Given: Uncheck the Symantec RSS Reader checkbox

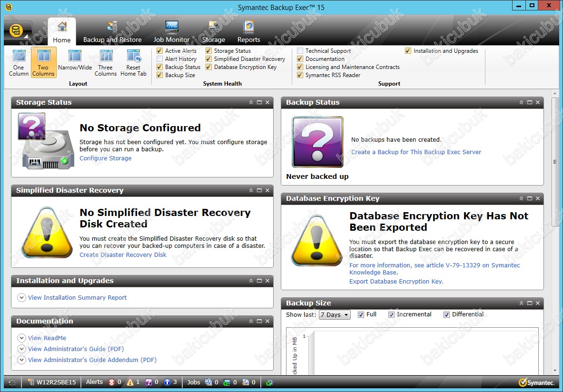Looking at the screenshot, I should 300,75.
